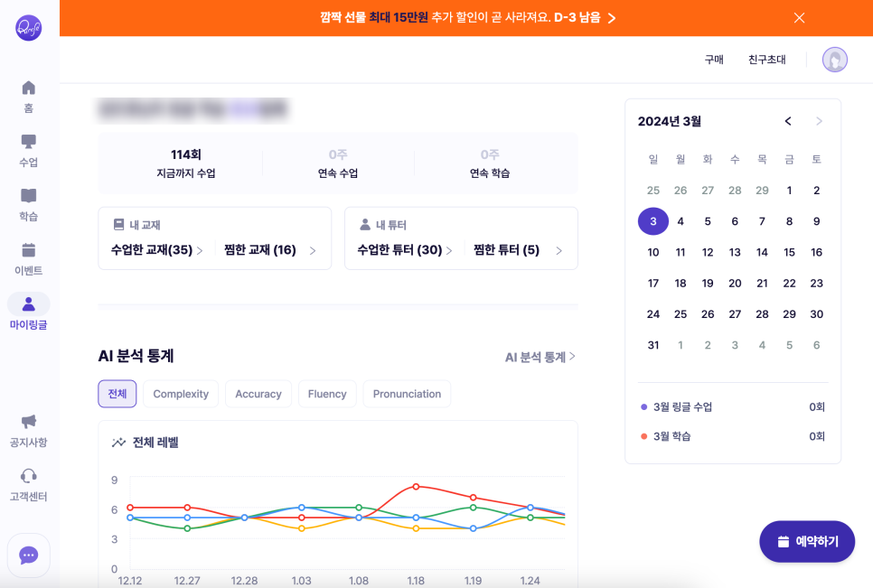This screenshot has width=873, height=588.
Task: Click the 0주 연속 학습 stat
Action: (490, 163)
